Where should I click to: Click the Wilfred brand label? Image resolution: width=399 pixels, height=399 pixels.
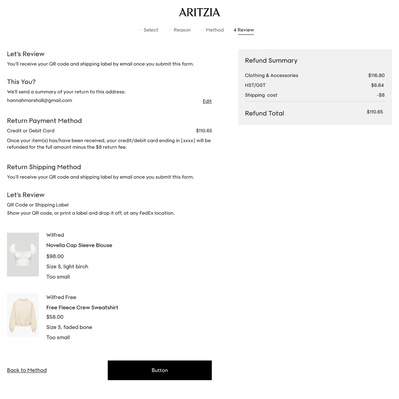pyautogui.click(x=55, y=235)
